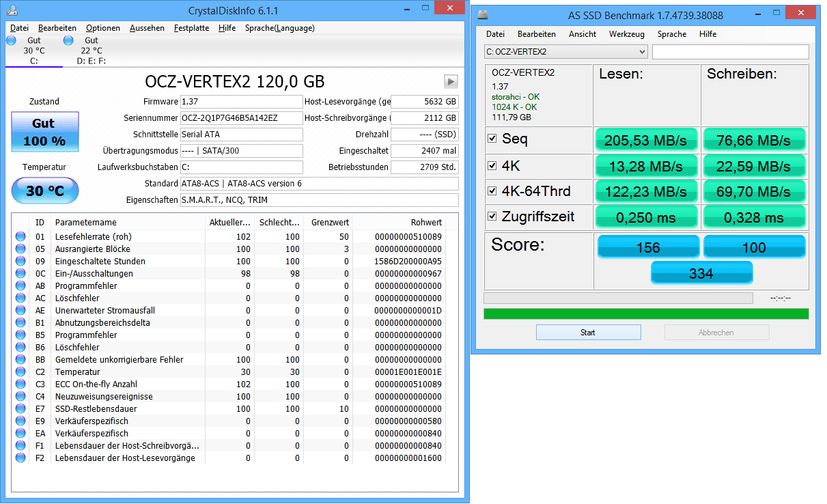
Task: Click the AS SSD Benchmark title bar icon
Action: pos(483,14)
